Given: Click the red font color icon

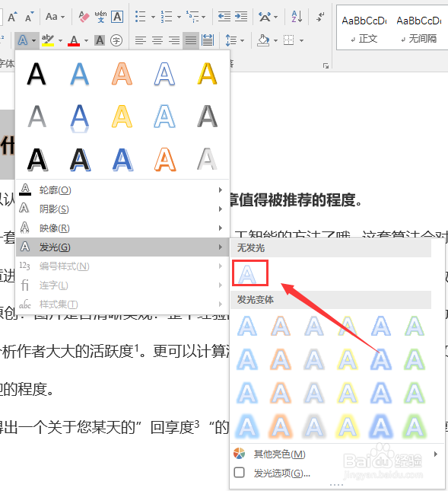Looking at the screenshot, I should (74, 40).
